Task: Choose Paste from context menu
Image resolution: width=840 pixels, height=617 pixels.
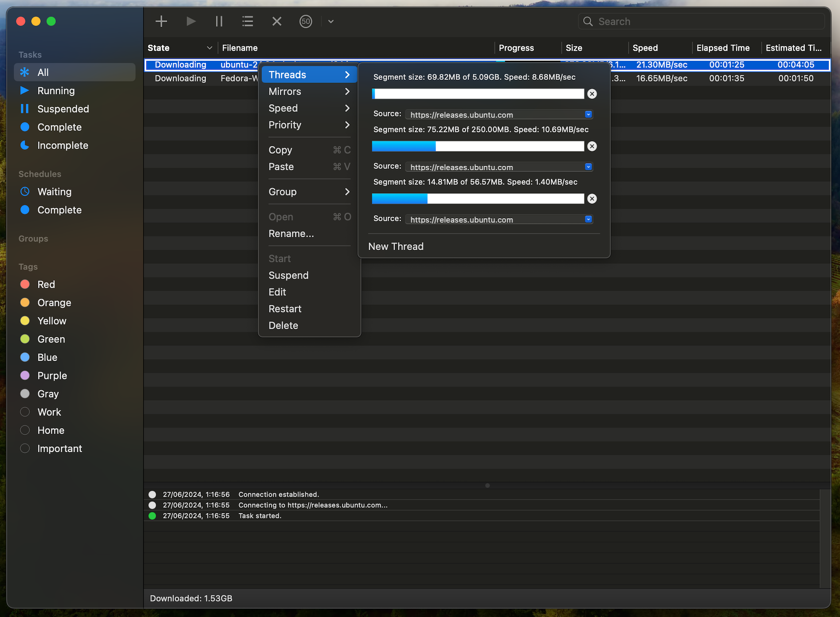Action: [310, 167]
